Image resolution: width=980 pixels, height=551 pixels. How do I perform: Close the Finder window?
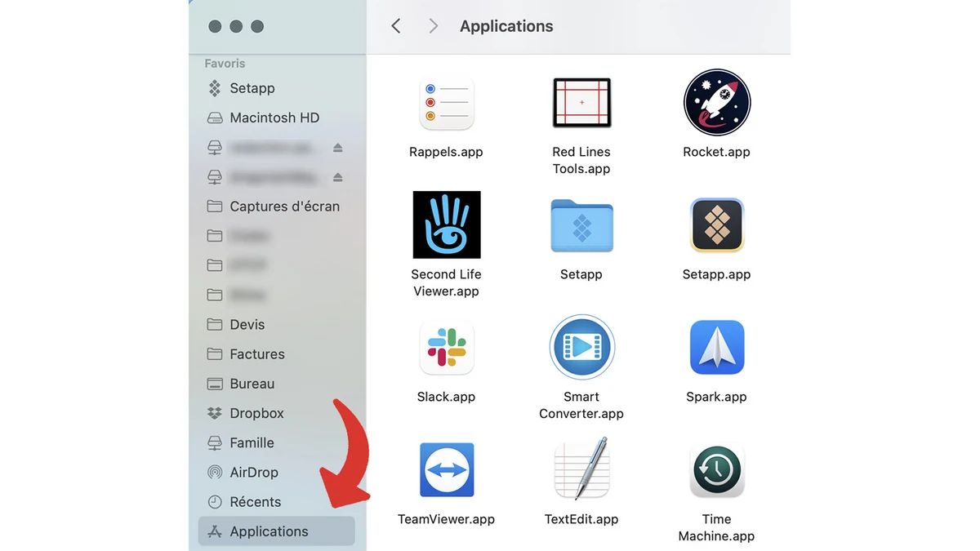[215, 27]
